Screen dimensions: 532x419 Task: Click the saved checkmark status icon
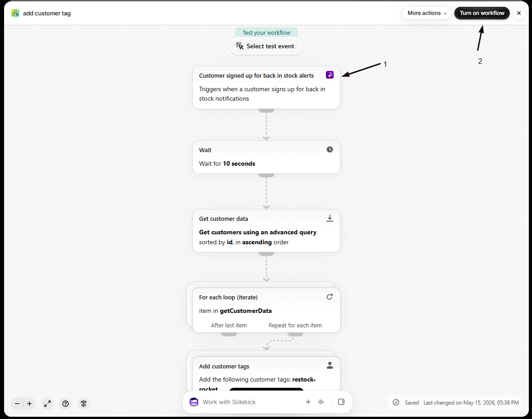396,402
